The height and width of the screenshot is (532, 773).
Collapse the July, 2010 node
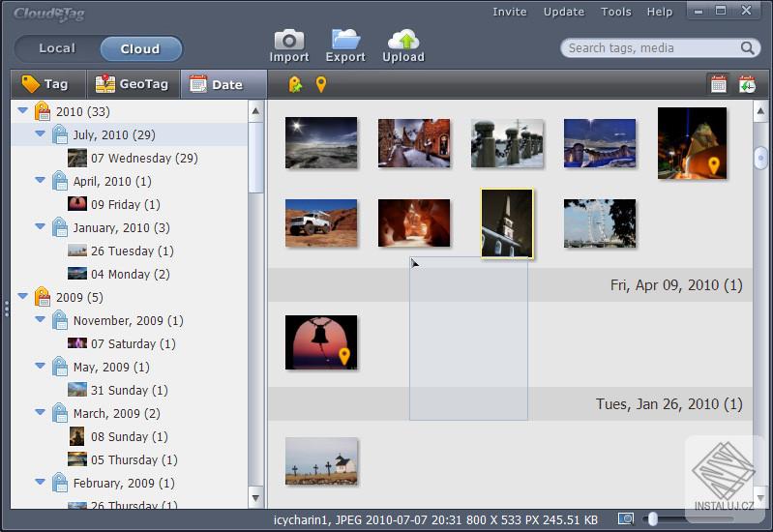[x=41, y=133]
